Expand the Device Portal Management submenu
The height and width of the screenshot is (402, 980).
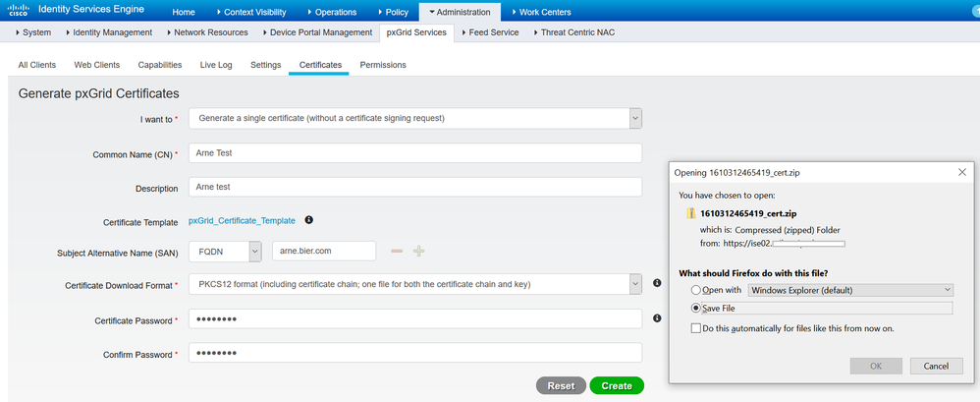[317, 32]
